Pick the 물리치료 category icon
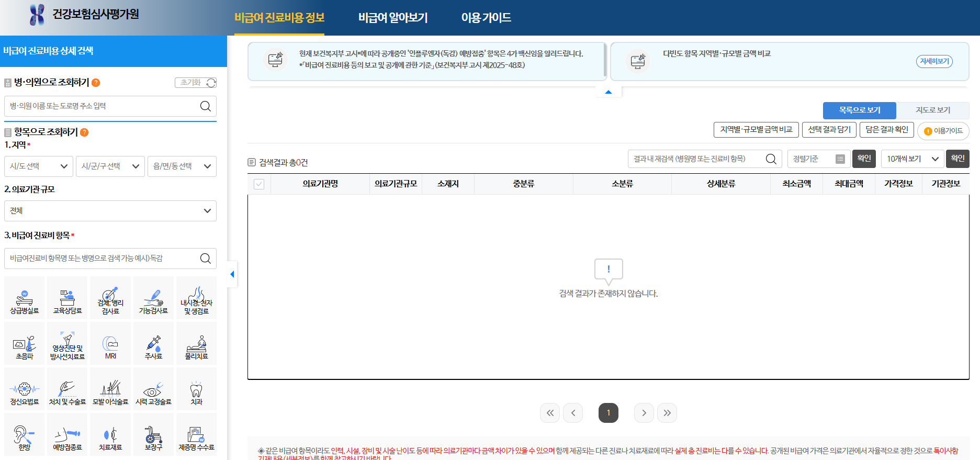Image resolution: width=980 pixels, height=460 pixels. click(x=196, y=343)
